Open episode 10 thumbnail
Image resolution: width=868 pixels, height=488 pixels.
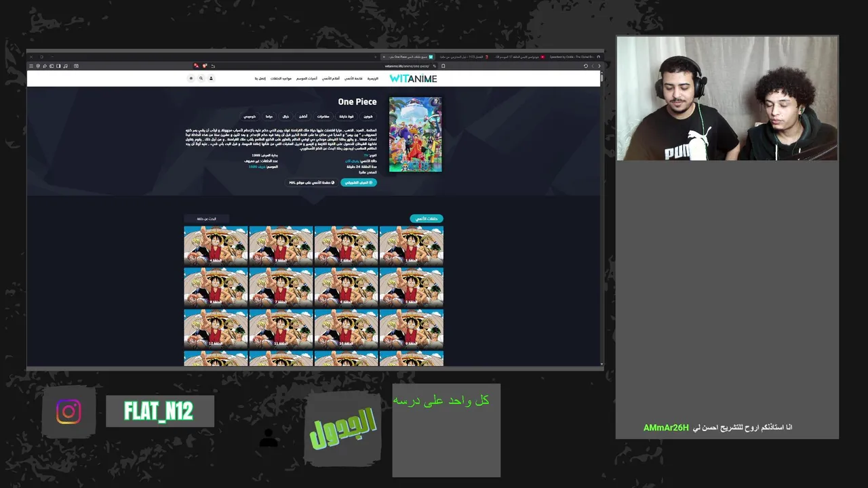[346, 329]
